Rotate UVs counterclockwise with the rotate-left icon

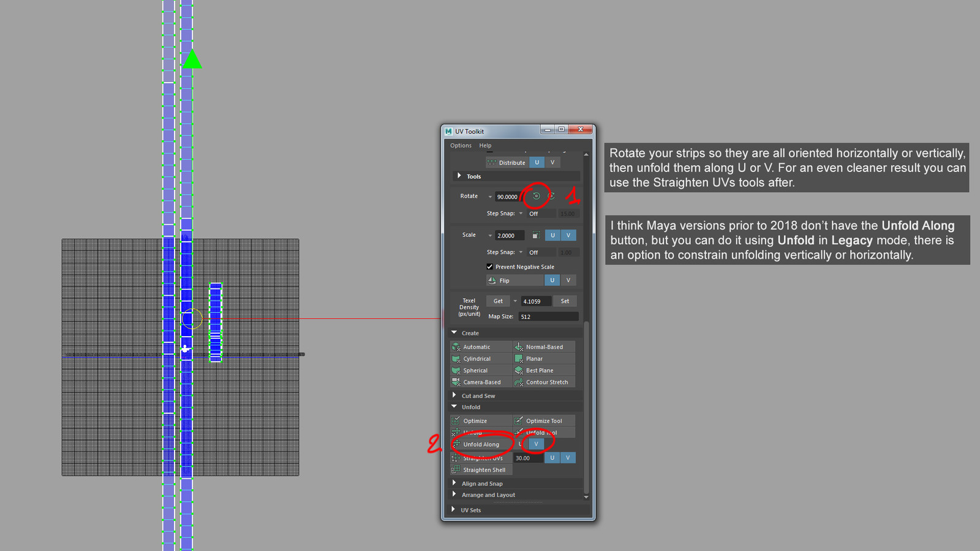536,196
